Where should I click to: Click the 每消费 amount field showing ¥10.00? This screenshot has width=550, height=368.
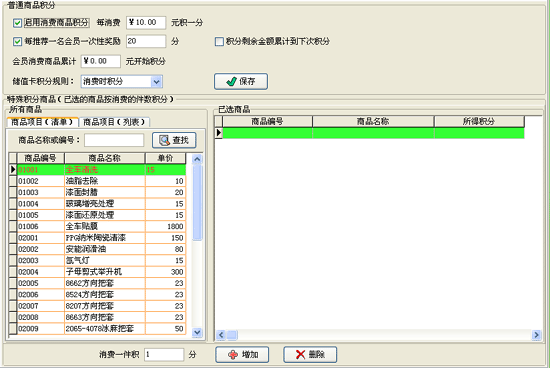click(146, 22)
